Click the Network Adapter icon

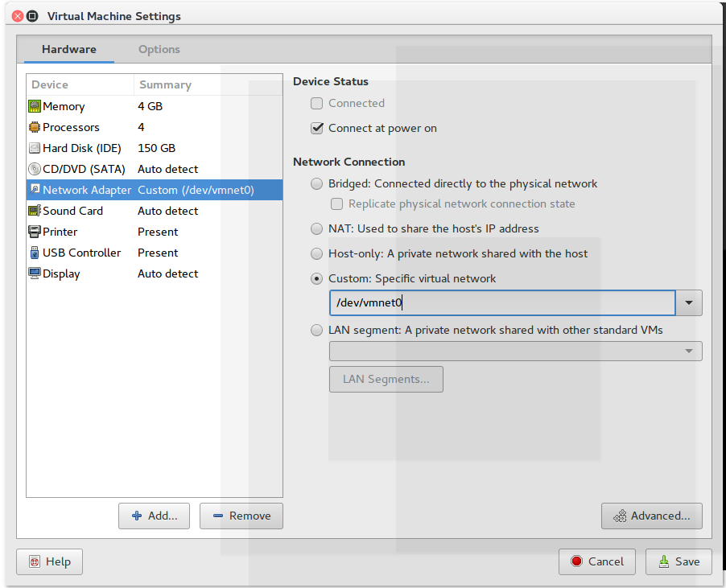[x=35, y=189]
